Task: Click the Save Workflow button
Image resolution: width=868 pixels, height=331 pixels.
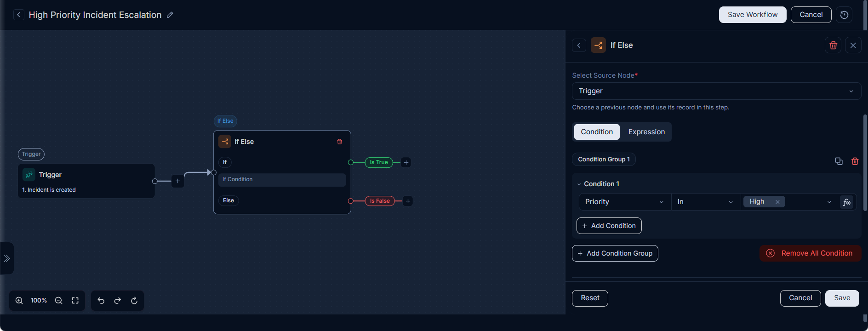Action: (753, 15)
